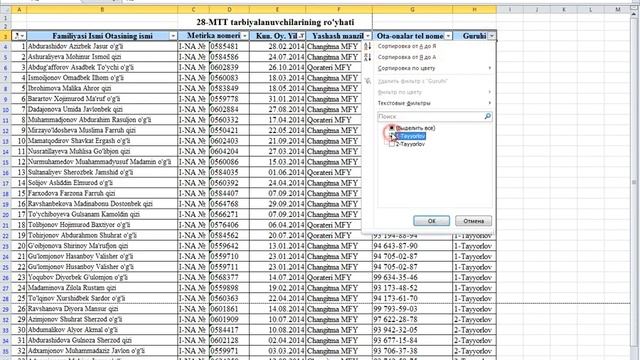The width and height of the screenshot is (640, 360).
Task: Open filter dropdown of Familiyasi Ismi column
Action: pyautogui.click(x=173, y=36)
